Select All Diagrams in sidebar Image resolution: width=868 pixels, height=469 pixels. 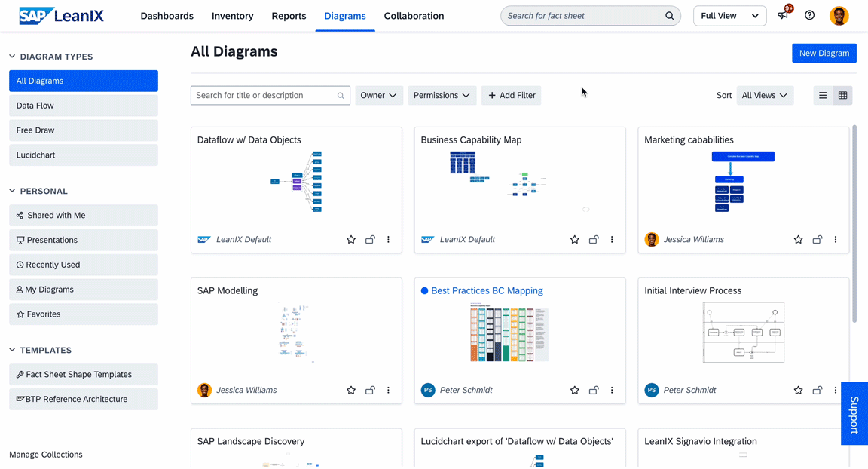tap(84, 81)
